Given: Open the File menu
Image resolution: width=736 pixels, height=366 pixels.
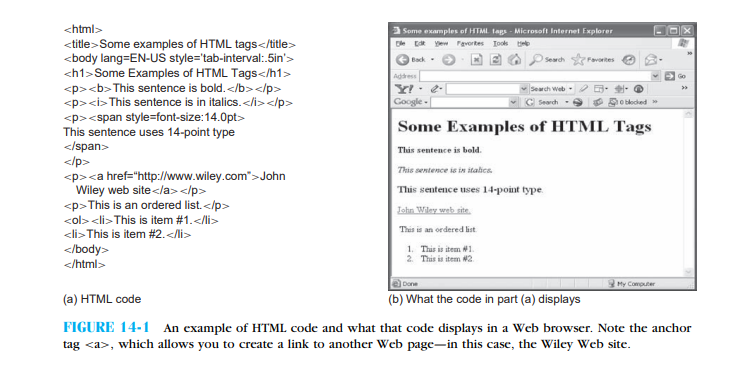Looking at the screenshot, I should coord(400,43).
